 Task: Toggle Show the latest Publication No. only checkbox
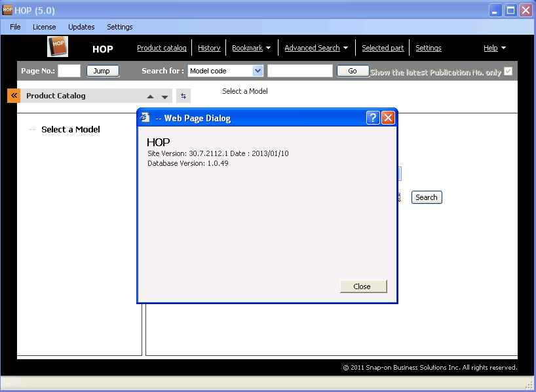(508, 71)
